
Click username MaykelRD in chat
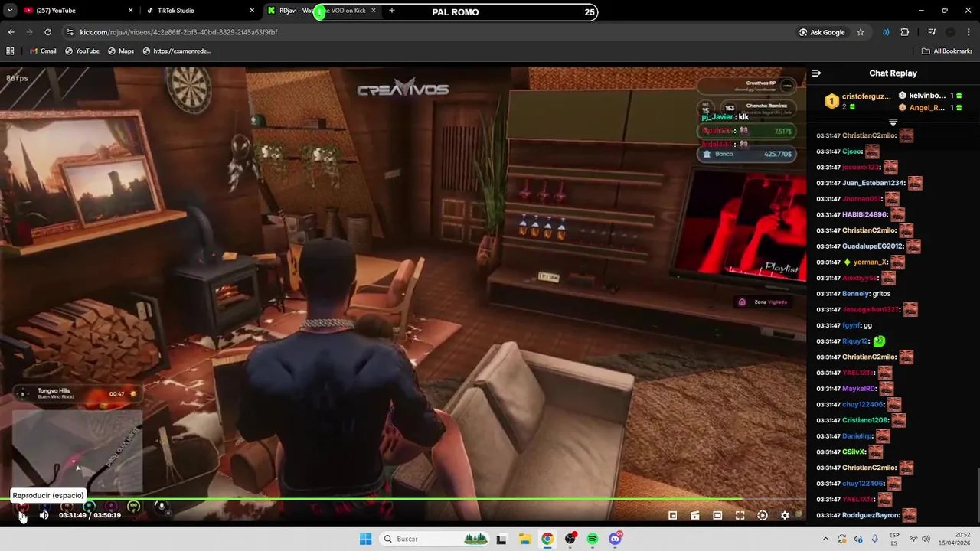pos(859,389)
